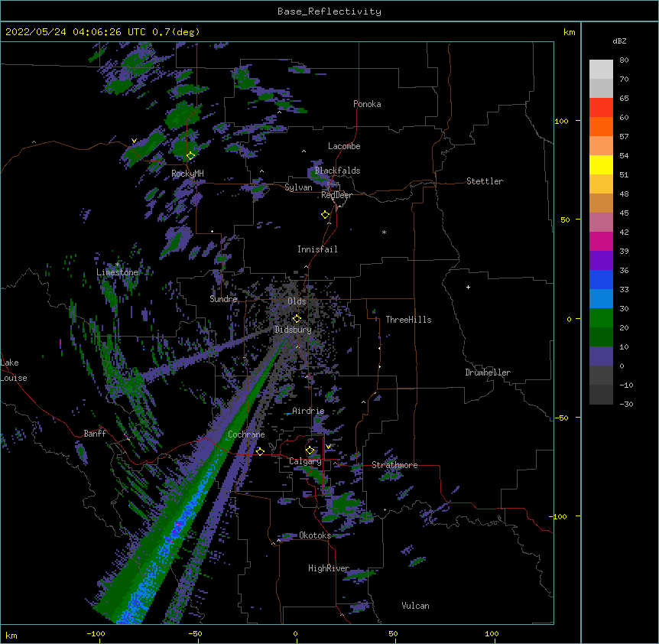Click the 100 tick label on horizontal axis
This screenshot has height=644, width=659.
[492, 633]
